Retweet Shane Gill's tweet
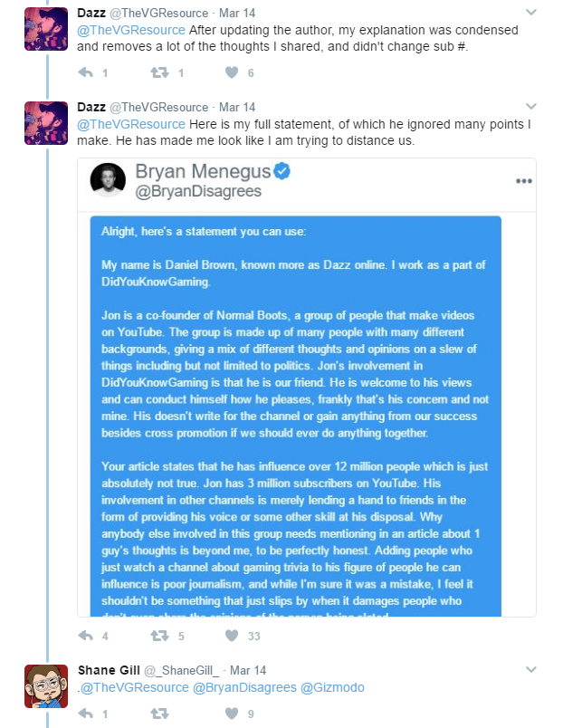 (159, 714)
